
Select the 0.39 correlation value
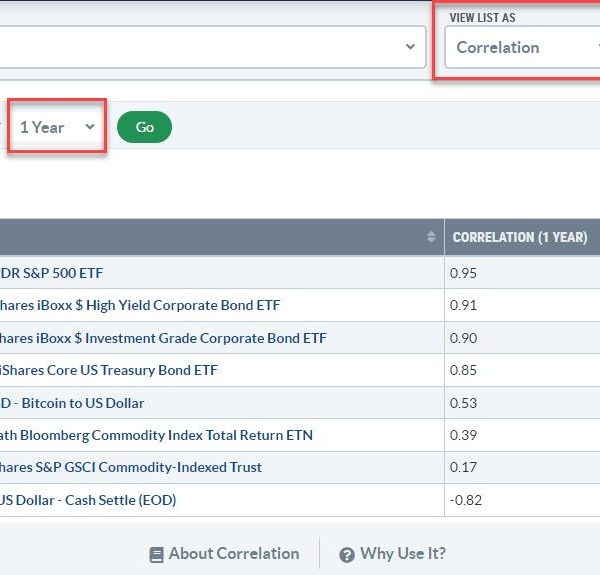click(x=463, y=435)
